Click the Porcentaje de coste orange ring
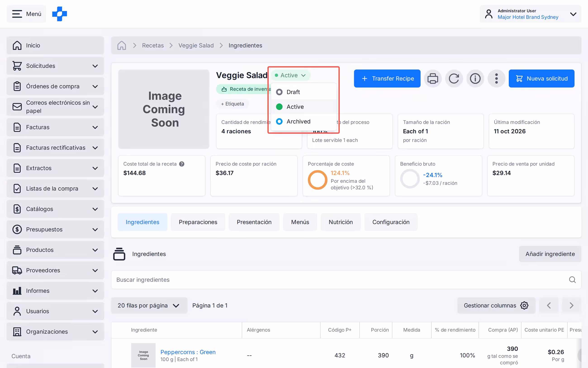 317,180
